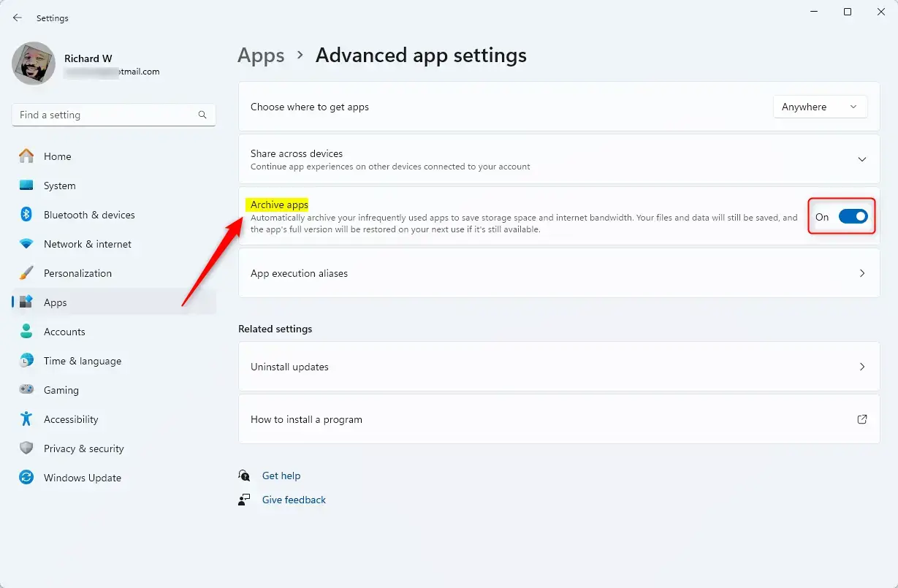Open Time & language settings
This screenshot has width=898, height=588.
[x=83, y=361]
